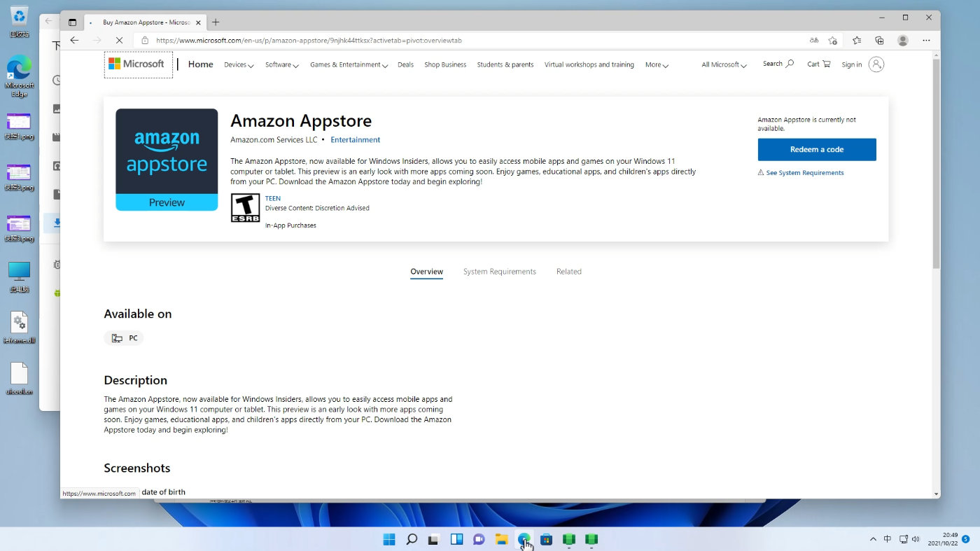This screenshot has width=980, height=551.
Task: Expand the All Microsoft menu
Action: 724,64
